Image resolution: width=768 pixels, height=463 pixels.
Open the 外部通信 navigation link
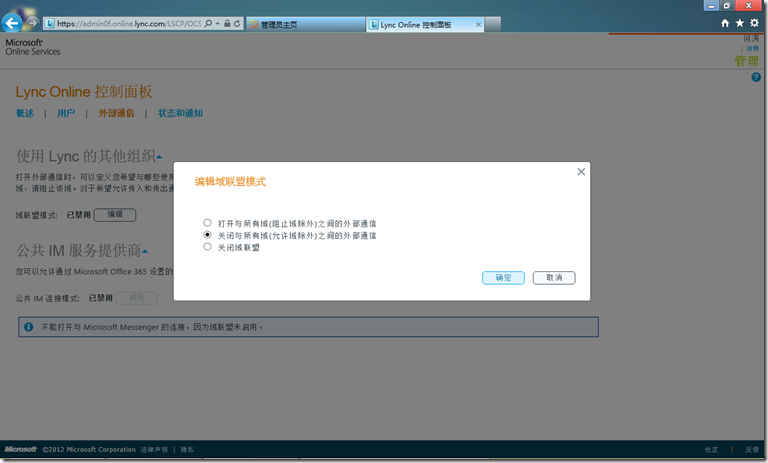tap(117, 113)
